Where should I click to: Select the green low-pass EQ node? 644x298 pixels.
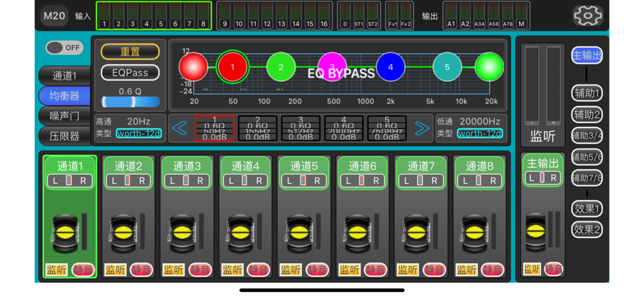[x=489, y=66]
